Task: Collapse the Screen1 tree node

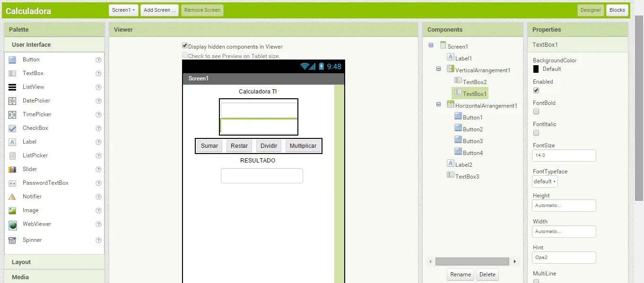Action: pos(431,45)
